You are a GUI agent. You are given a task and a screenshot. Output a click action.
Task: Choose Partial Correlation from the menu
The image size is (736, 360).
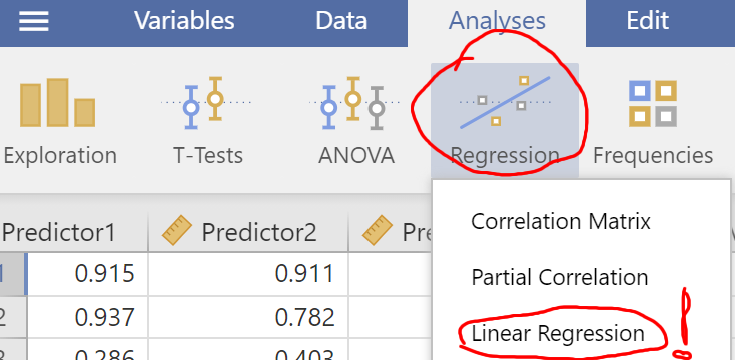(x=560, y=277)
